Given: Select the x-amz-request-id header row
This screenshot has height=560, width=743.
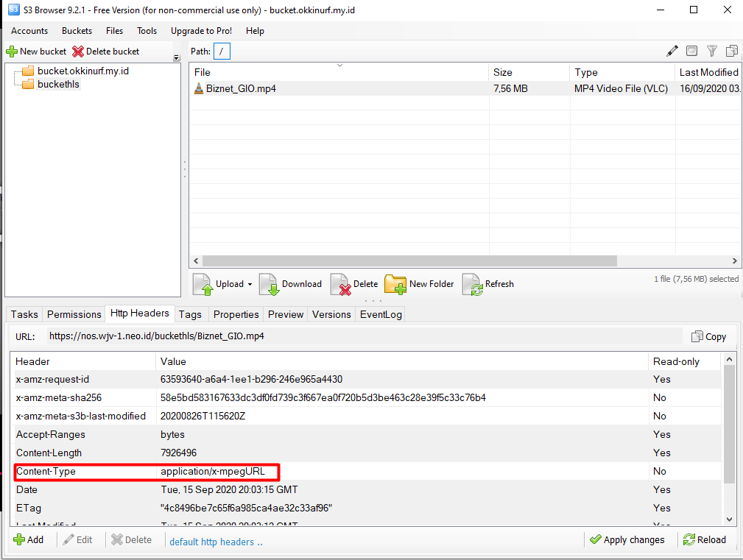Looking at the screenshot, I should [x=366, y=380].
